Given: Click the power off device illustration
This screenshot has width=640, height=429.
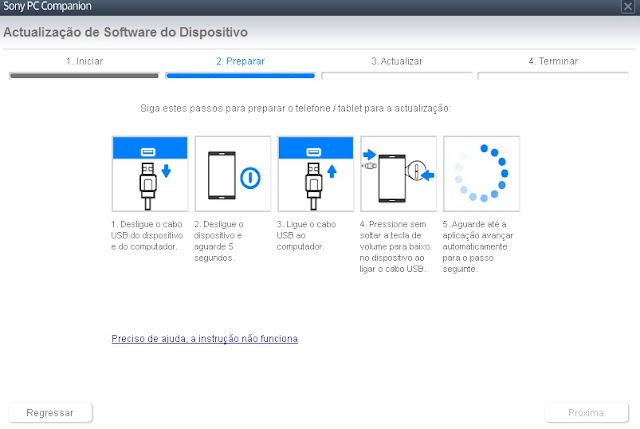Looking at the screenshot, I should 233,174.
